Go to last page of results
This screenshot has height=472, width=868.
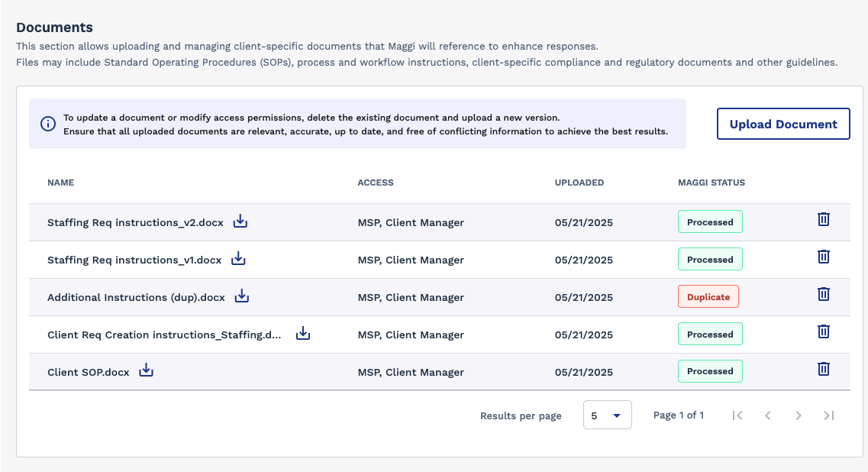tap(829, 415)
